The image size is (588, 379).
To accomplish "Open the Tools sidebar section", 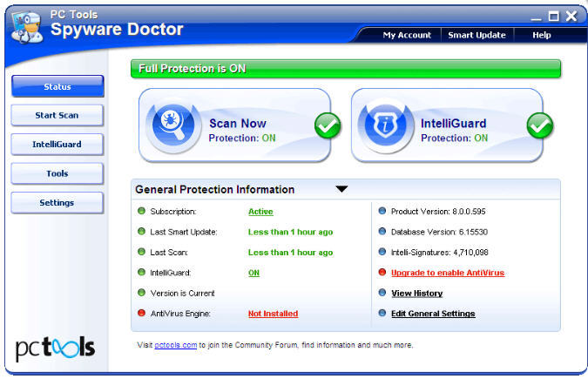I will point(57,173).
